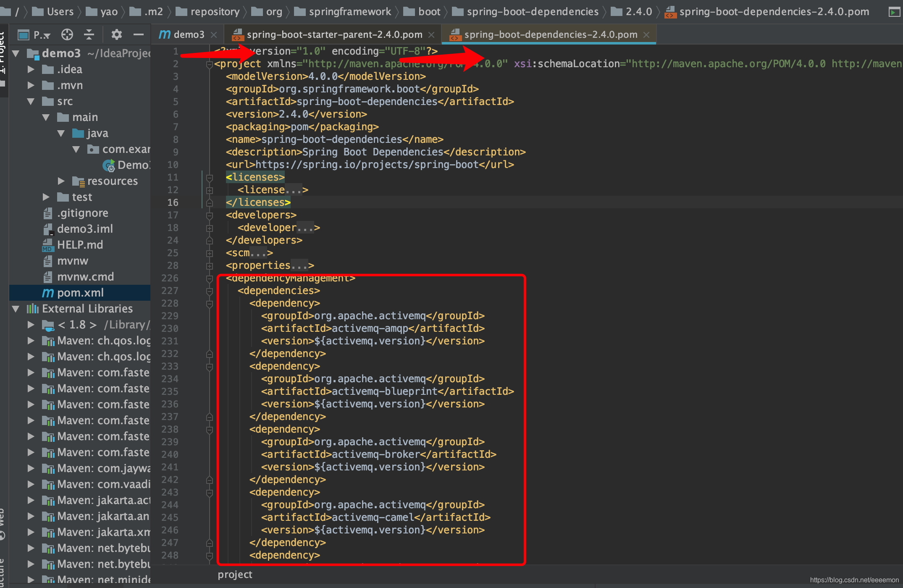
Task: Close the demo3 editor tab
Action: coord(214,34)
